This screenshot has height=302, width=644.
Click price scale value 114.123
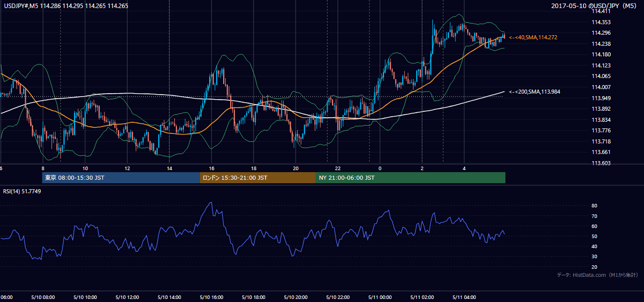pyautogui.click(x=601, y=65)
